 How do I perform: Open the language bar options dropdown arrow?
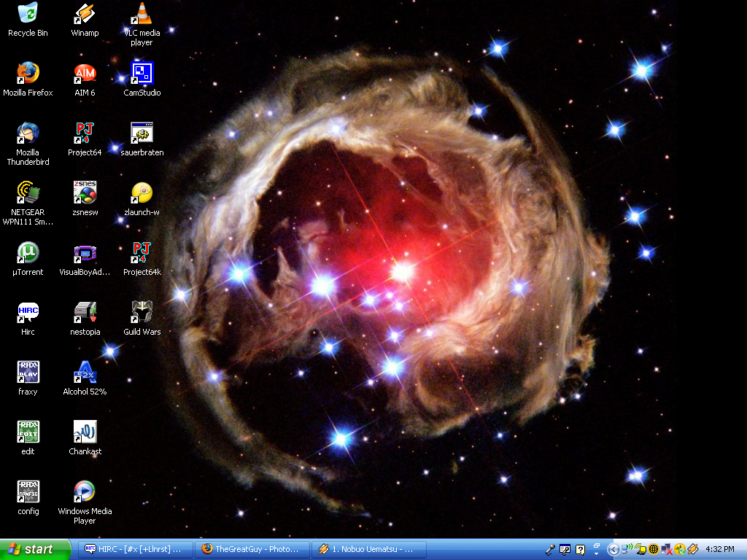coord(596,553)
